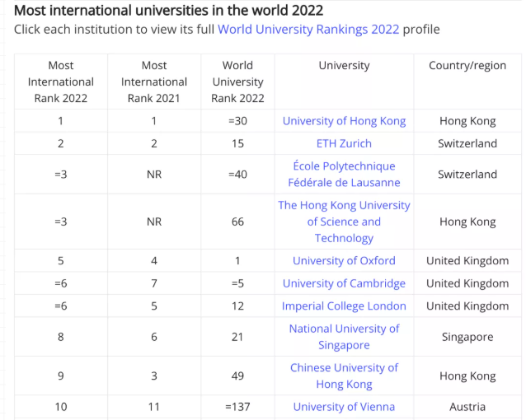The image size is (526, 420).
Task: Click the Country/region column header
Action: coord(467,66)
